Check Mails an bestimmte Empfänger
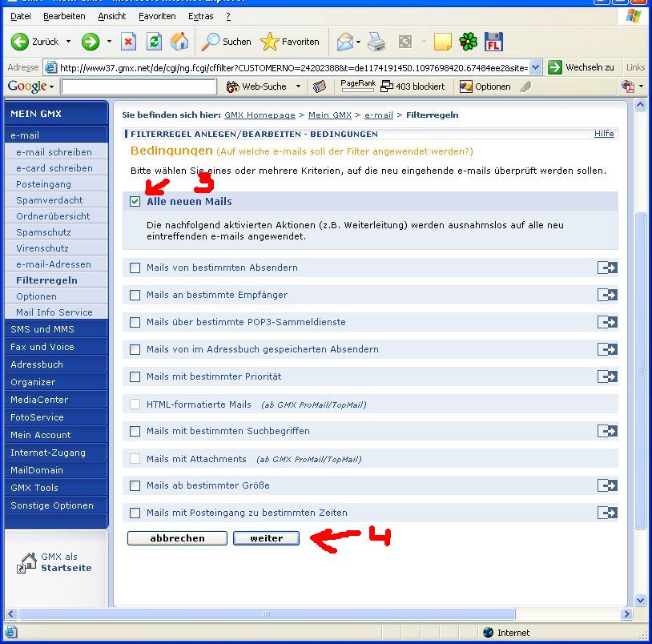The image size is (652, 644). (135, 295)
